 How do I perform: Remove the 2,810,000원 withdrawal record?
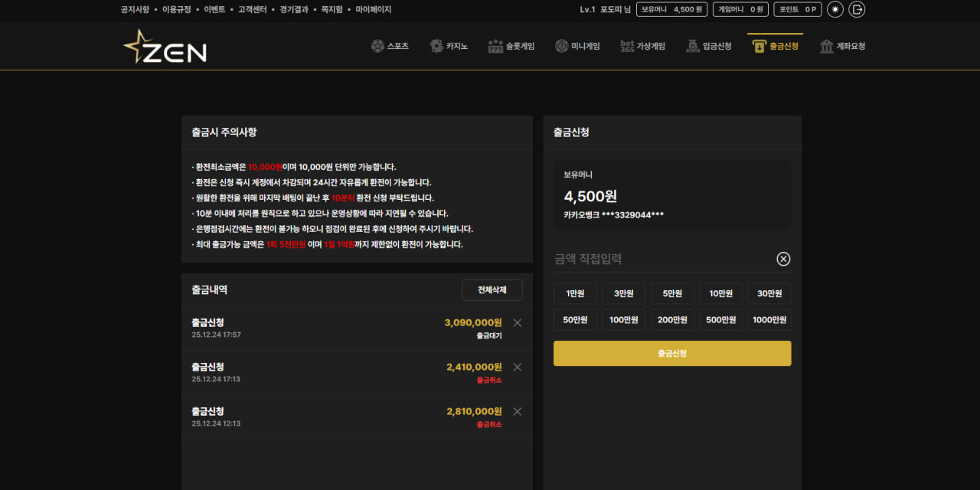pyautogui.click(x=517, y=411)
